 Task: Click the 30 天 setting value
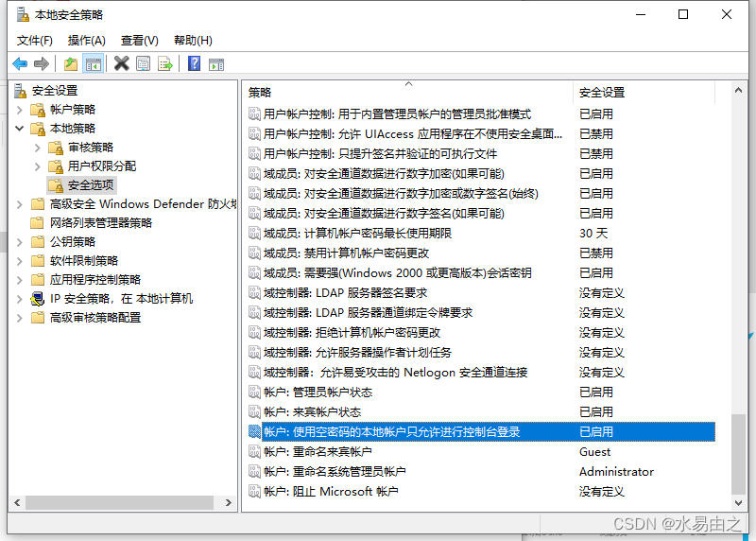point(593,233)
